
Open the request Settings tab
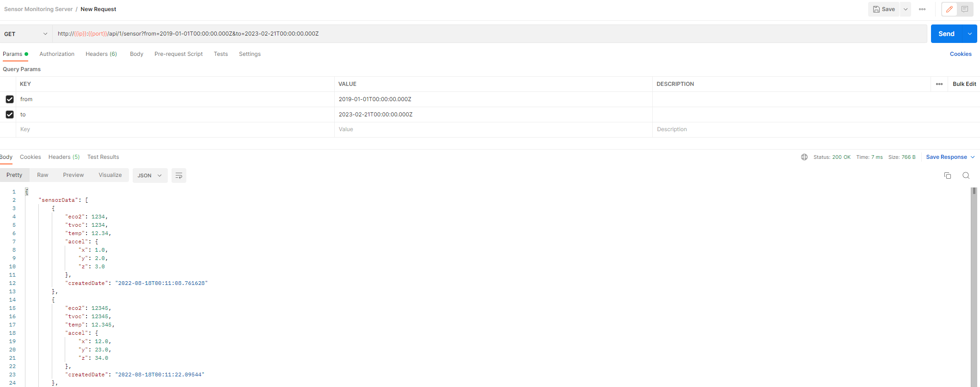250,54
